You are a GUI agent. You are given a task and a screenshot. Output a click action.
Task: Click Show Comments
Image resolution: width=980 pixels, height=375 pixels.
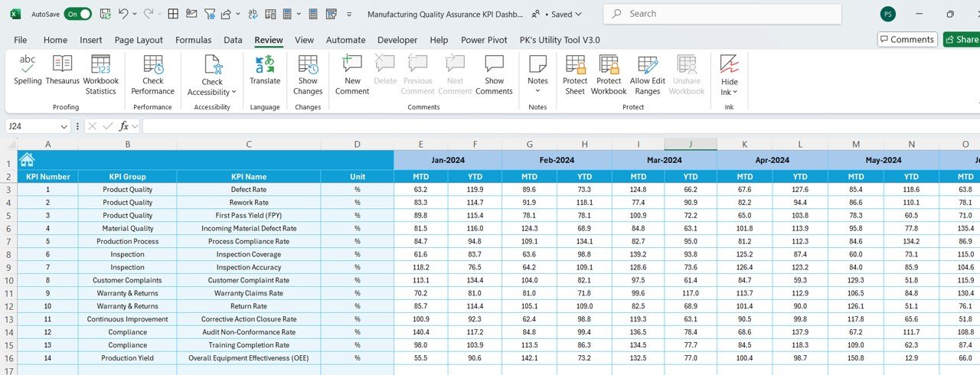coord(494,75)
